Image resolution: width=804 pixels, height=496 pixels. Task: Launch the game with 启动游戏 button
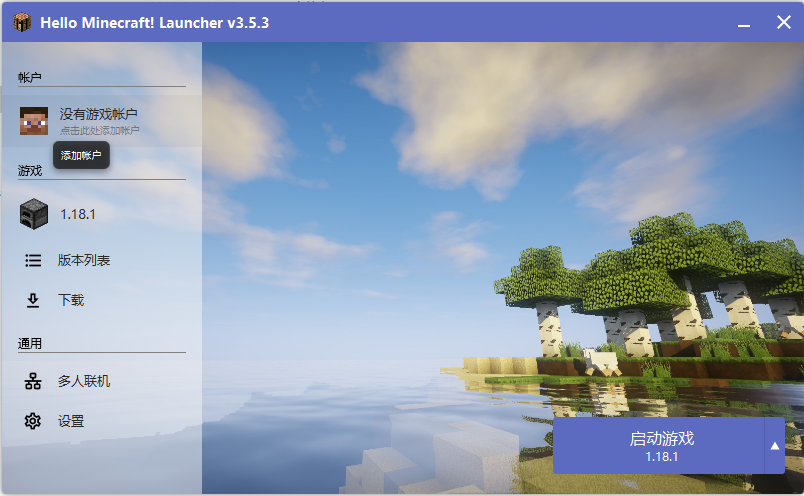[661, 446]
